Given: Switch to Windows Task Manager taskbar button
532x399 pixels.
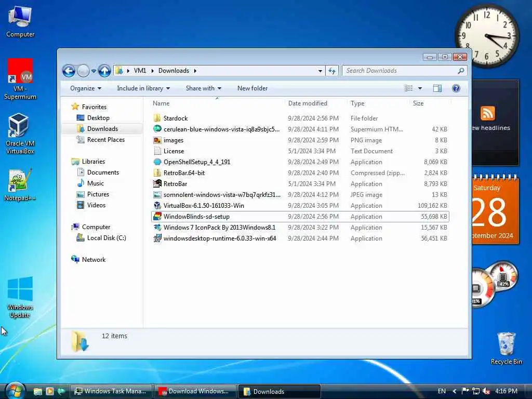Looking at the screenshot, I should pyautogui.click(x=111, y=391).
